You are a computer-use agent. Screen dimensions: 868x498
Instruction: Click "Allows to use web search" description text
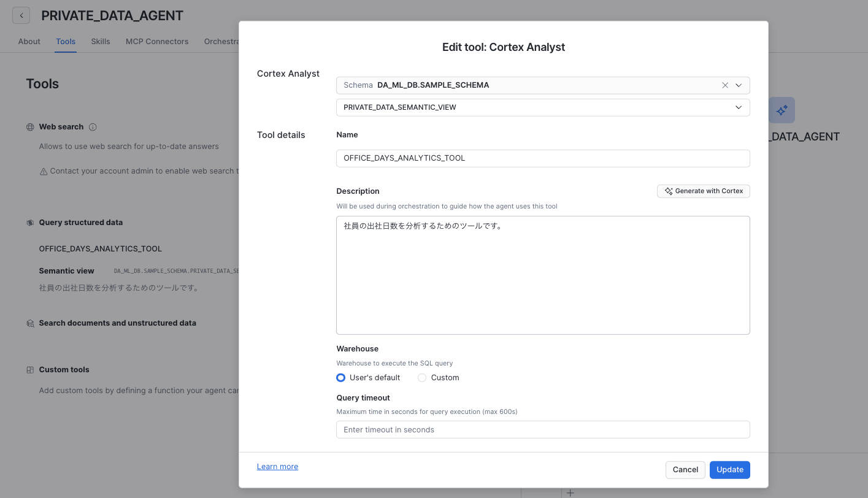point(129,147)
